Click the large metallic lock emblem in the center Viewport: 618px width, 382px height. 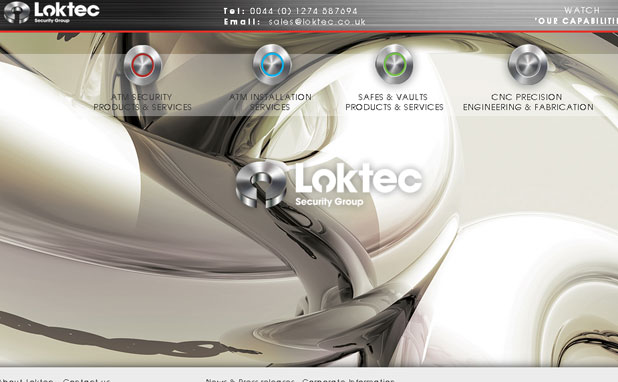pos(261,184)
